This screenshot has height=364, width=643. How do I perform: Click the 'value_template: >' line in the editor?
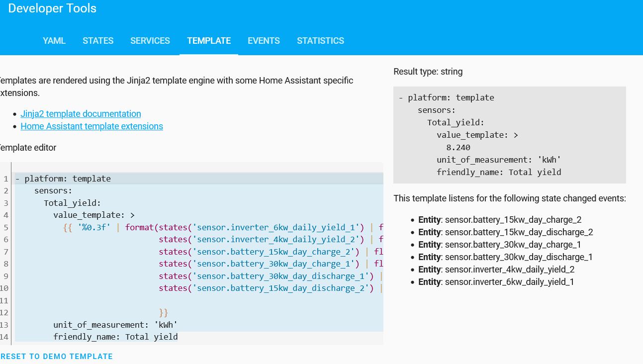pyautogui.click(x=94, y=215)
